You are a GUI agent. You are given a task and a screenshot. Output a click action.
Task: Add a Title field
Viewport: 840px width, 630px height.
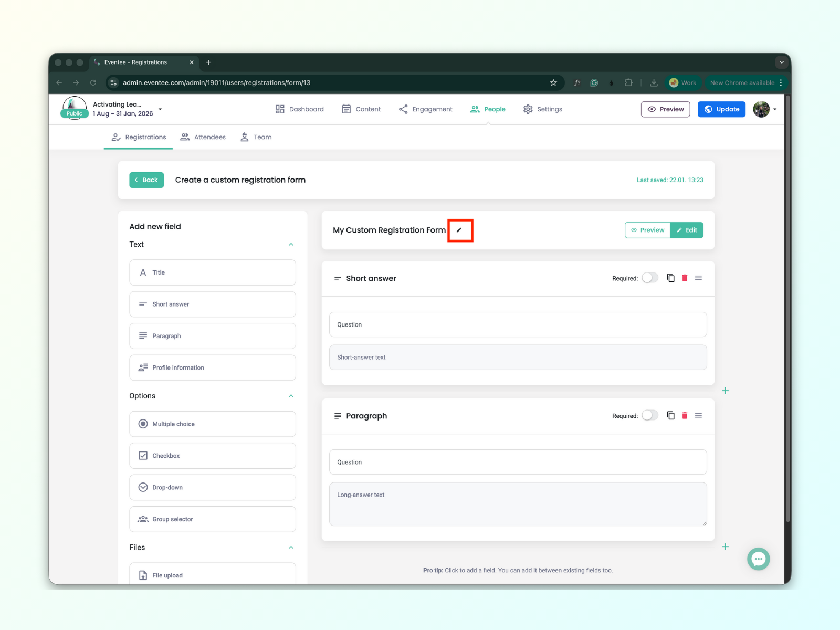click(x=213, y=272)
